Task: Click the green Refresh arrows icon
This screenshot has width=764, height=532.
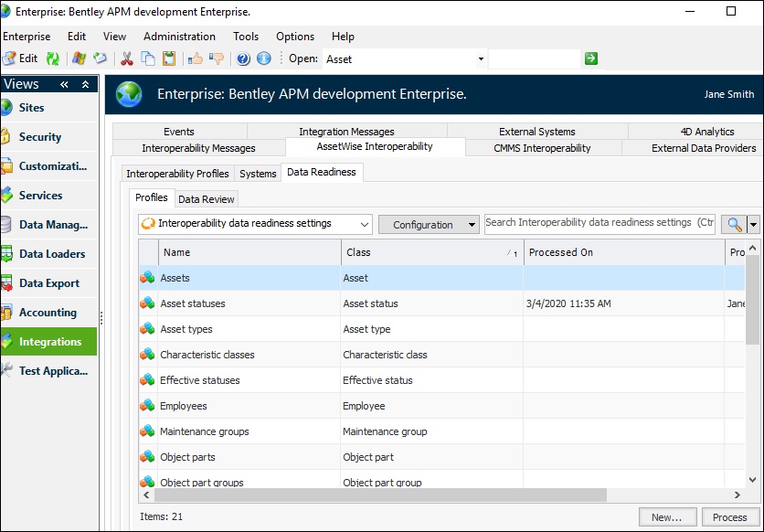Action: click(x=53, y=59)
